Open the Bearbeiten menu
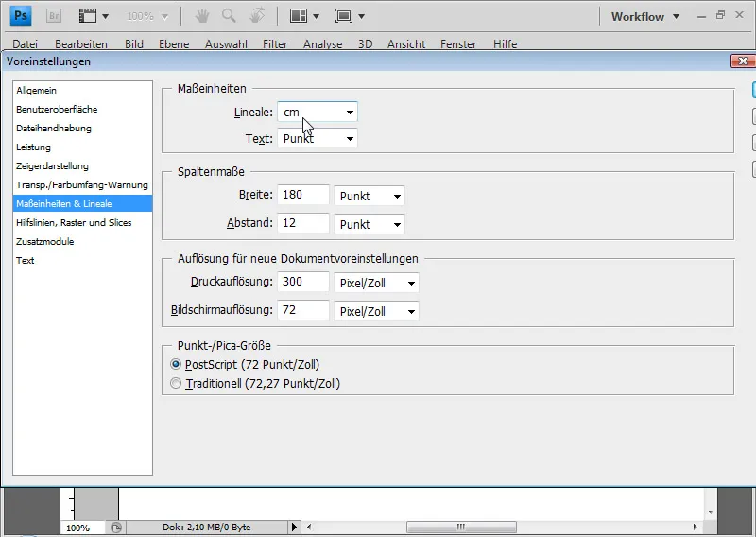The image size is (756, 537). click(x=81, y=43)
